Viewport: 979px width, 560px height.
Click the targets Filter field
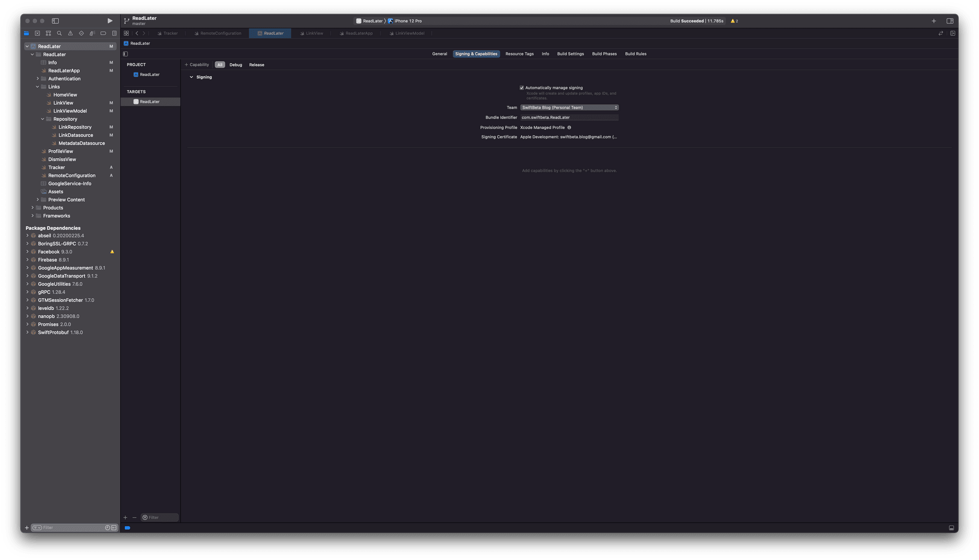(x=160, y=517)
